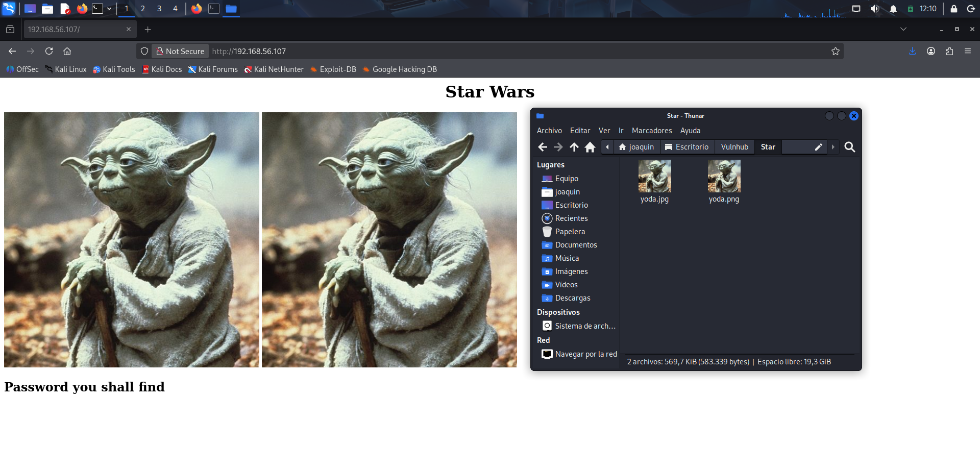
Task: Go to home folder with Thunar's home icon
Action: point(590,146)
